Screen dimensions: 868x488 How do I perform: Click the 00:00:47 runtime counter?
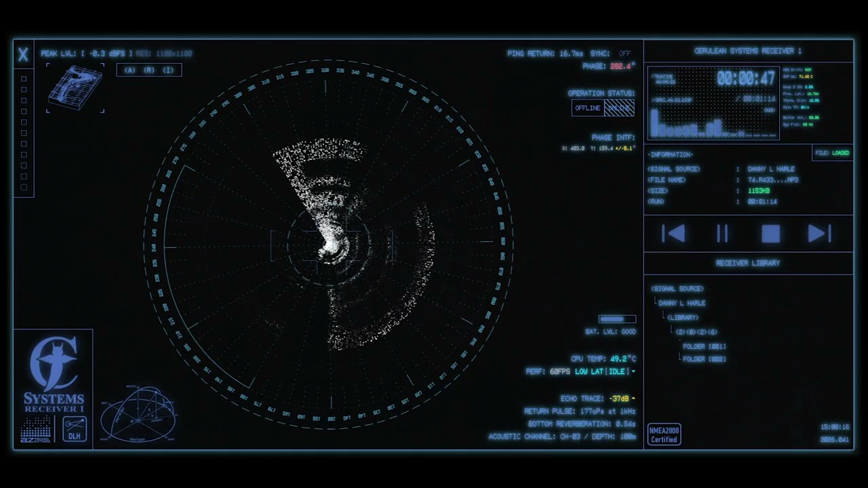click(x=746, y=79)
